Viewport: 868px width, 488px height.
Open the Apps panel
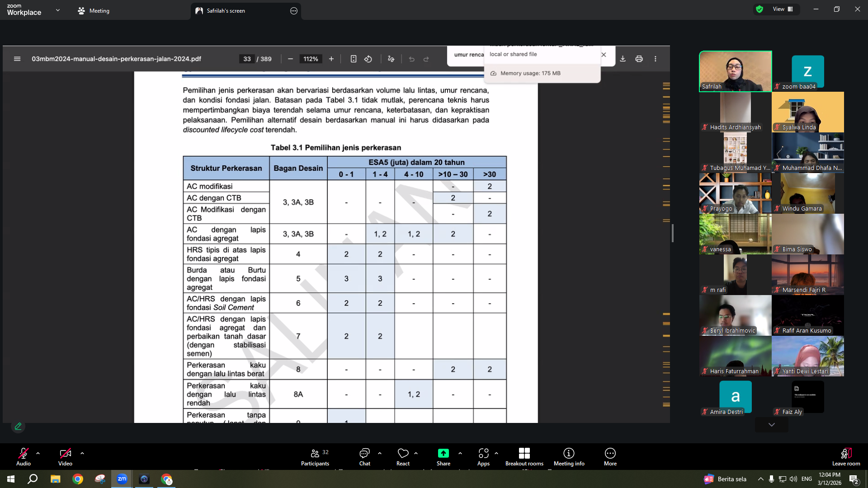click(x=483, y=456)
